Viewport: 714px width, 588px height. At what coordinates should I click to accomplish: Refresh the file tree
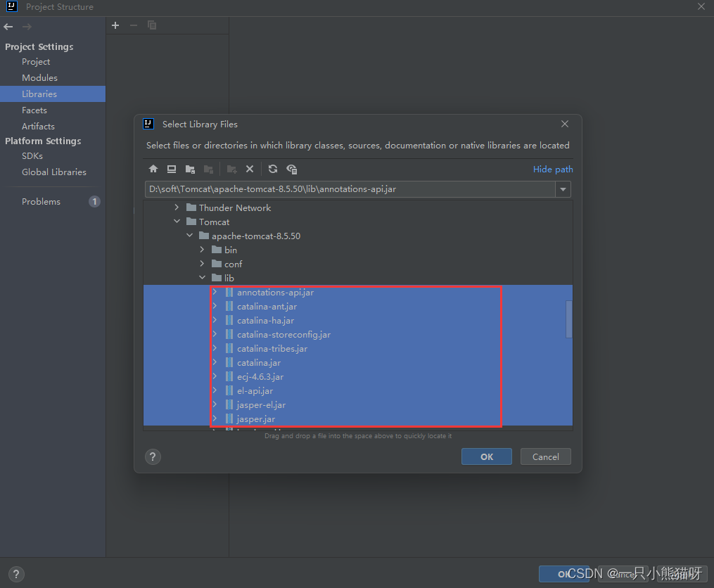click(x=273, y=169)
